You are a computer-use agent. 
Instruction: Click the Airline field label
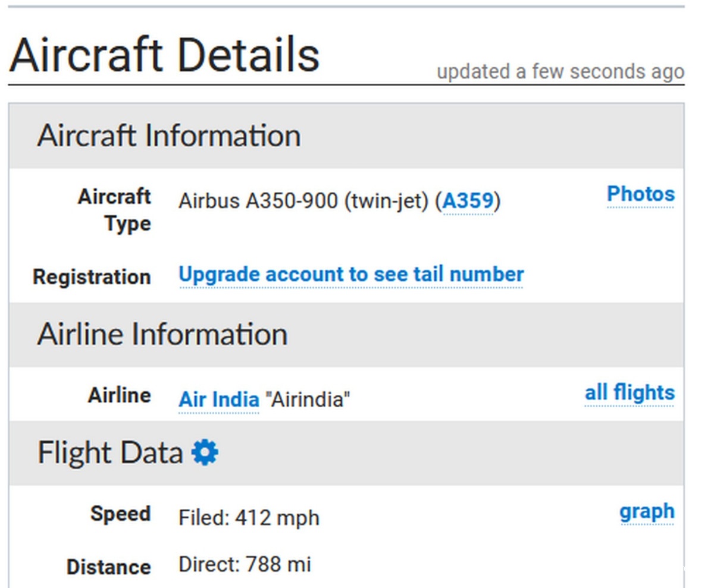click(120, 395)
